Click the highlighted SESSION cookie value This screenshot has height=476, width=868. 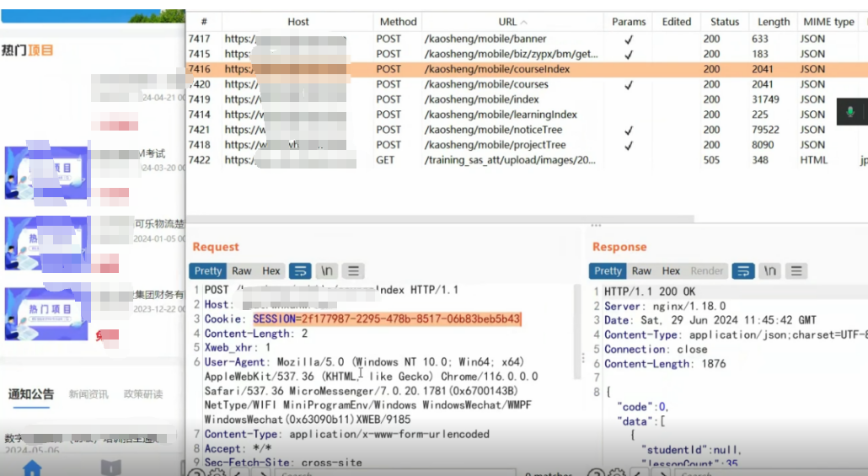pyautogui.click(x=387, y=319)
